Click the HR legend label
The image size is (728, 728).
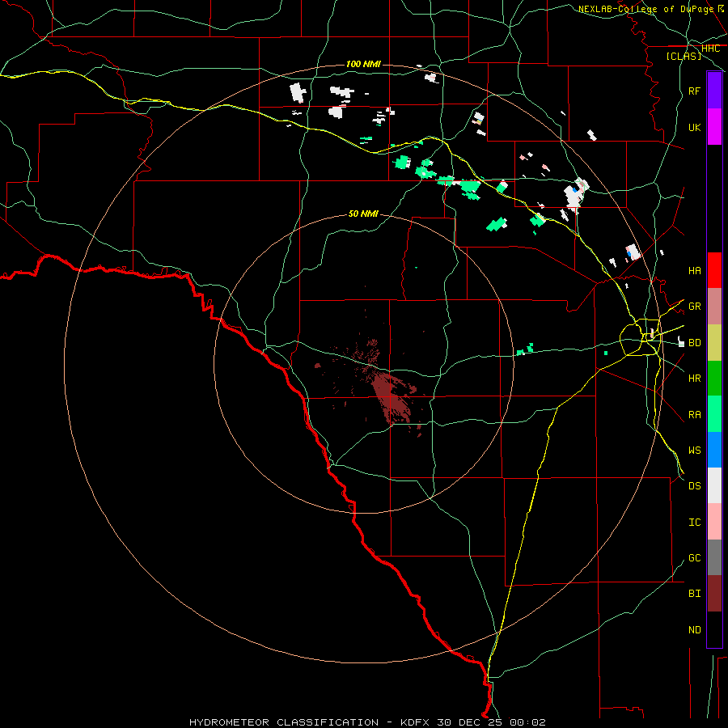[x=694, y=379]
